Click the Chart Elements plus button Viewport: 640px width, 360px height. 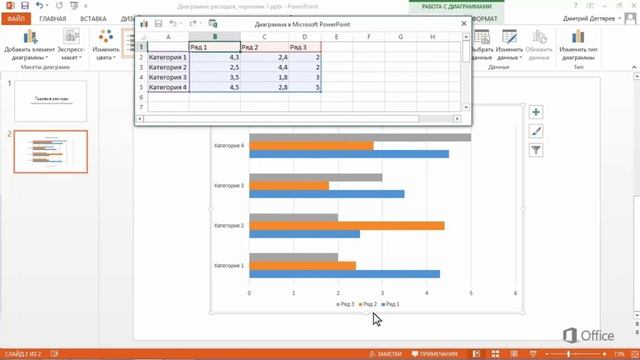point(536,112)
